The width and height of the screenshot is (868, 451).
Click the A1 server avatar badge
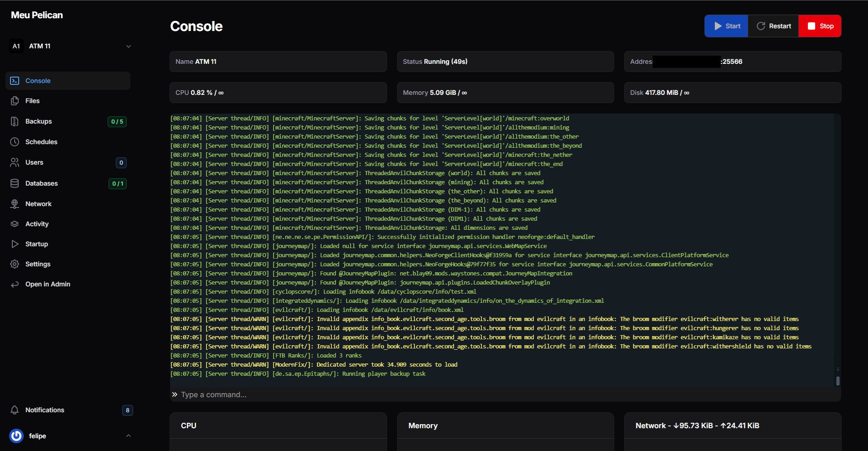click(16, 46)
